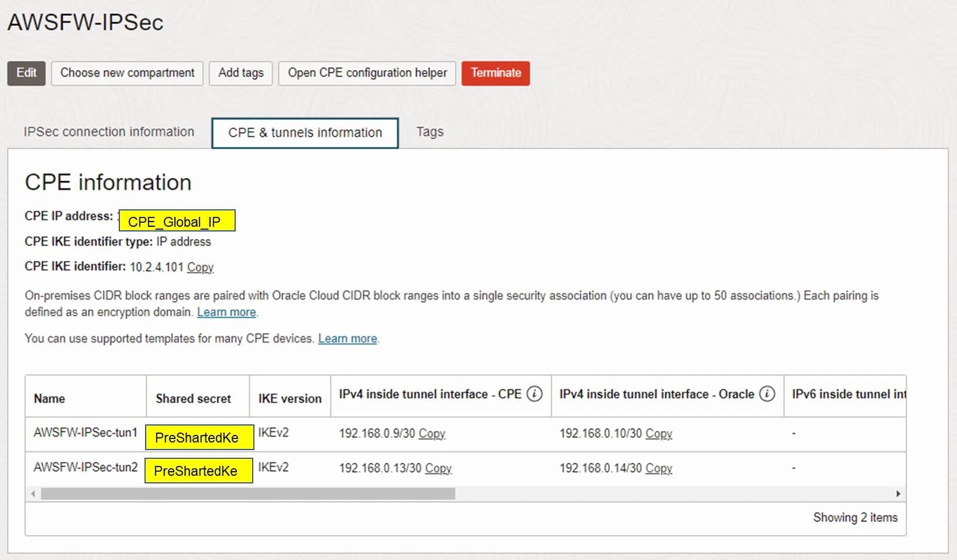Copy Oracle tunnel address 192.168.0.14/30
The image size is (957, 560).
pos(659,468)
